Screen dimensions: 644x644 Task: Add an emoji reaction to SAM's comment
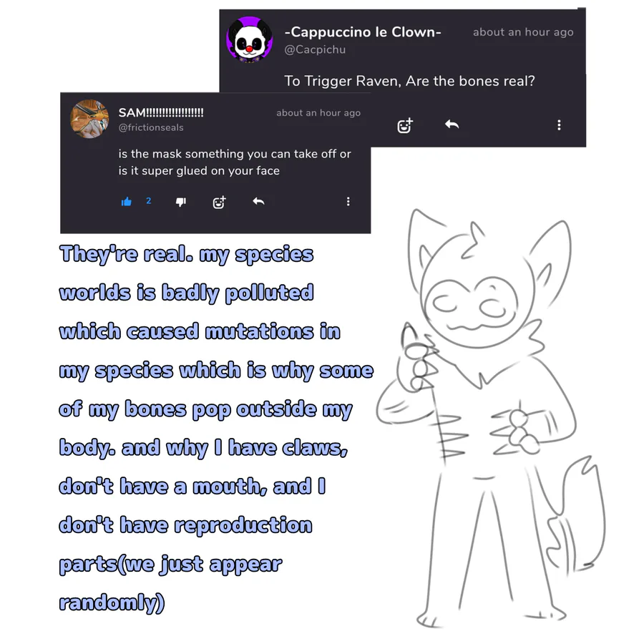tap(220, 202)
